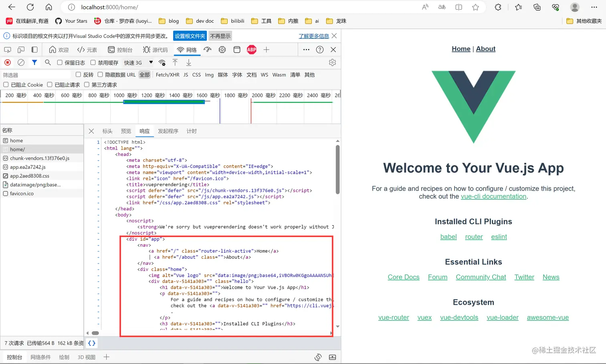
Task: Open DevTools more options ellipsis menu
Action: pos(306,50)
